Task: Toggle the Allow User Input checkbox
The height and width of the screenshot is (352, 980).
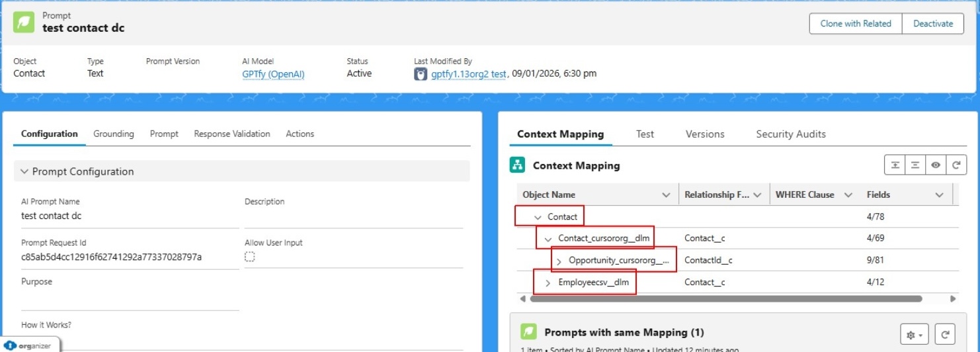Action: coord(250,257)
